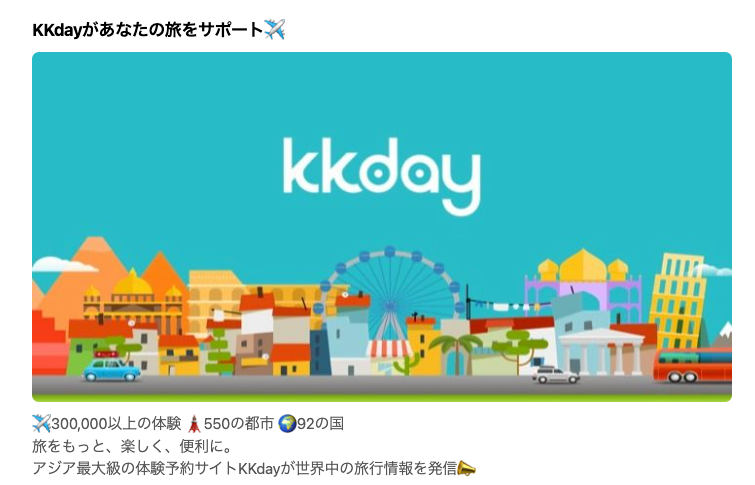Click the leaning yellow tower illustration

click(677, 301)
